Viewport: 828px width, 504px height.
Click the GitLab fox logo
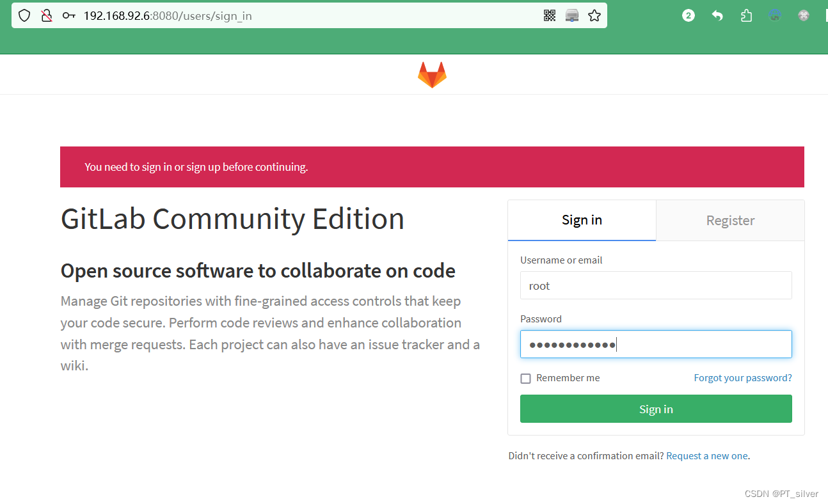click(x=432, y=75)
